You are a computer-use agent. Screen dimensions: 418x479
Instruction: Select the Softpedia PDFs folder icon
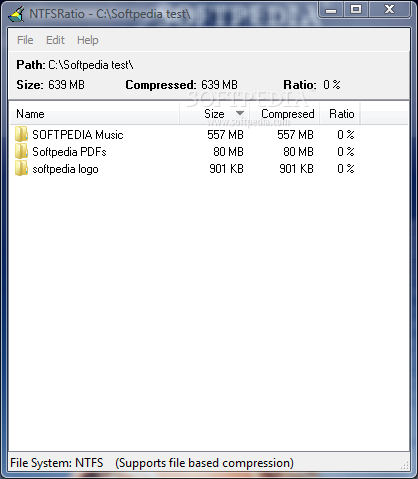coord(22,152)
